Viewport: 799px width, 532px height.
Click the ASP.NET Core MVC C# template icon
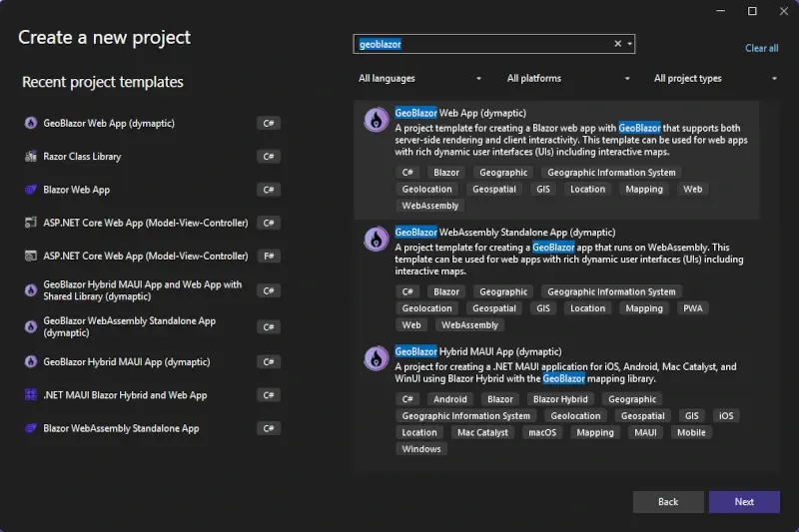[x=31, y=223]
